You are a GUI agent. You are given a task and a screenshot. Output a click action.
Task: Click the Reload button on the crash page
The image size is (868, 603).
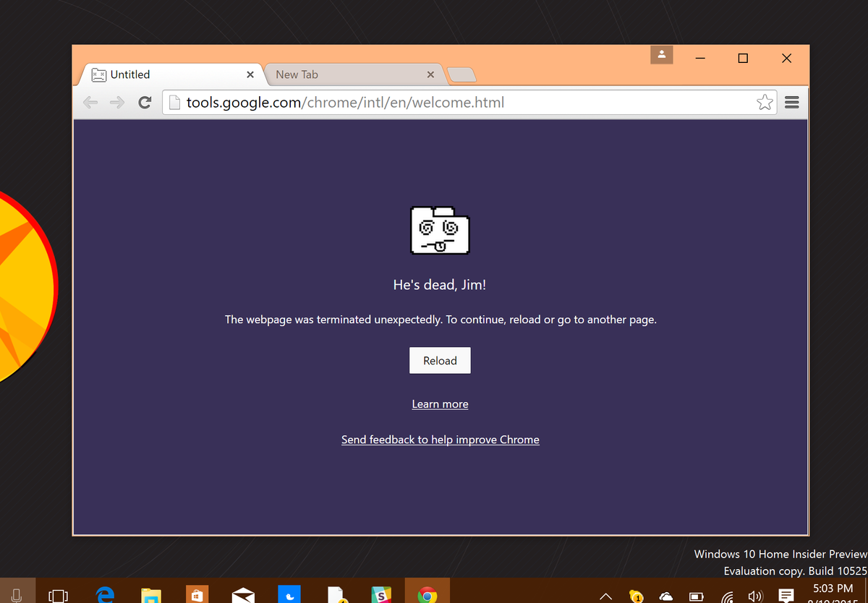click(x=439, y=360)
